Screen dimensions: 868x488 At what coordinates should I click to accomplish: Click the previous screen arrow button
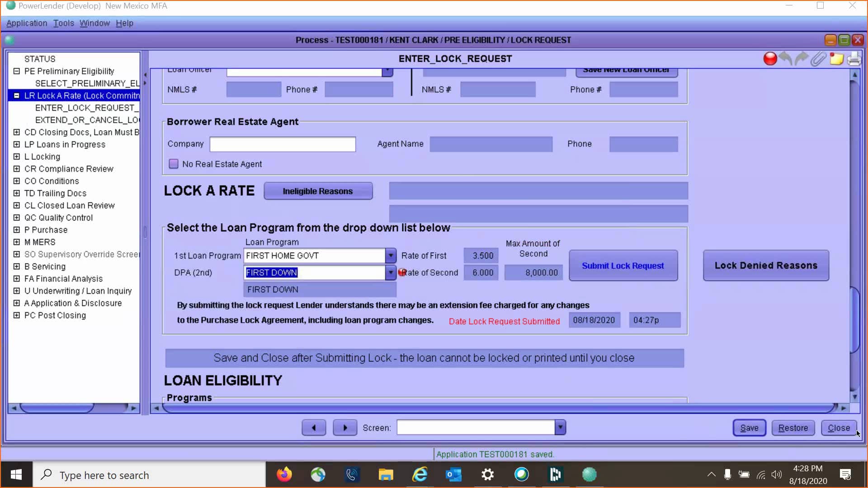pyautogui.click(x=314, y=427)
